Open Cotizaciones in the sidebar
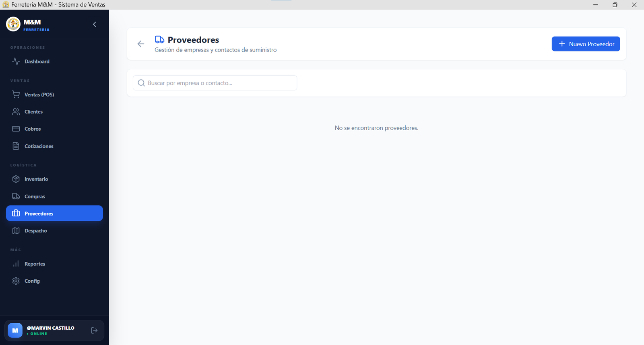Image resolution: width=644 pixels, height=345 pixels. coord(54,146)
